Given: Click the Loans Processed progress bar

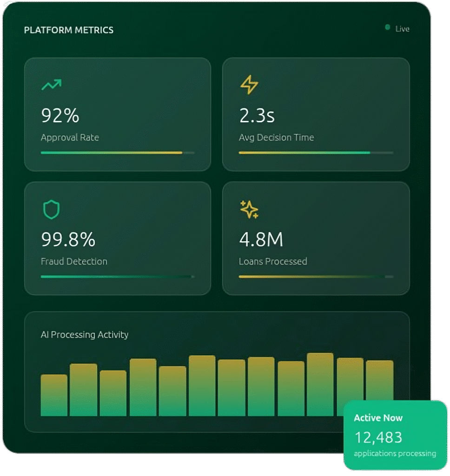Looking at the screenshot, I should coord(316,277).
